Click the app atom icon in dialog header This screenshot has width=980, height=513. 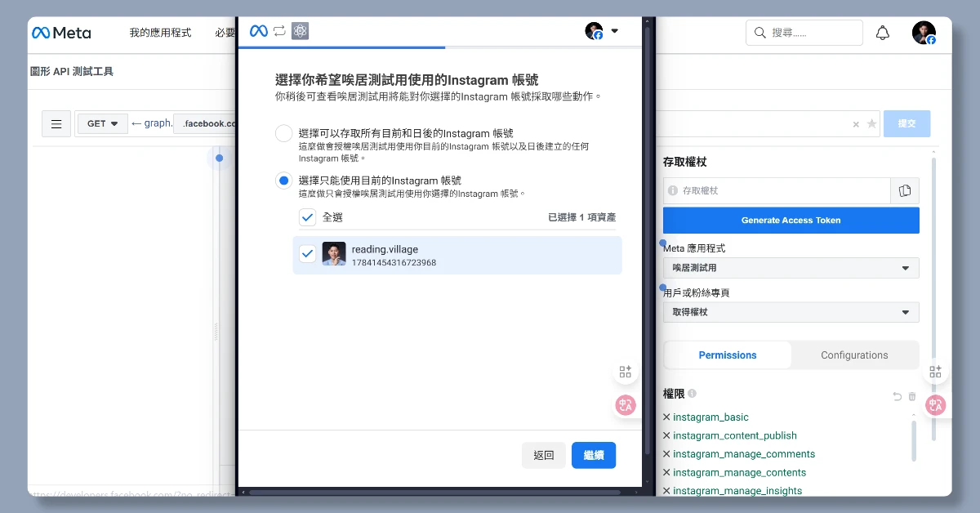(300, 31)
